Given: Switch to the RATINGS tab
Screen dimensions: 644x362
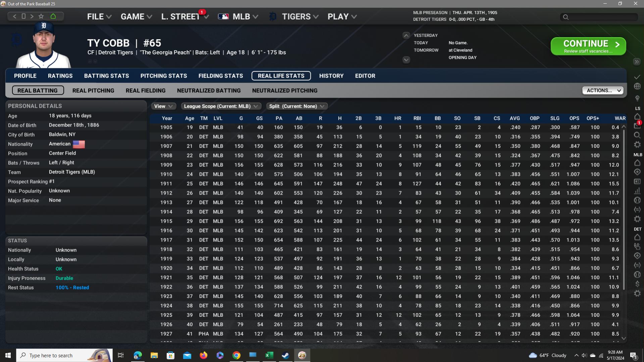Looking at the screenshot, I should point(60,76).
